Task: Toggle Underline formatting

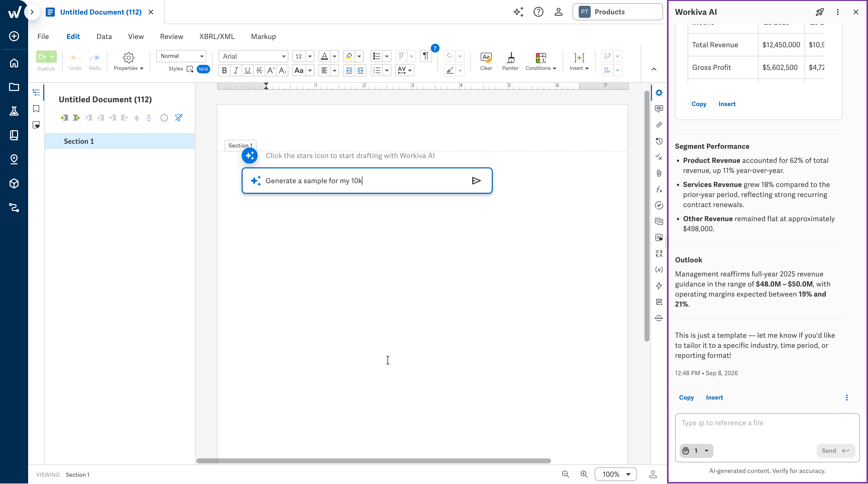Action: point(248,70)
